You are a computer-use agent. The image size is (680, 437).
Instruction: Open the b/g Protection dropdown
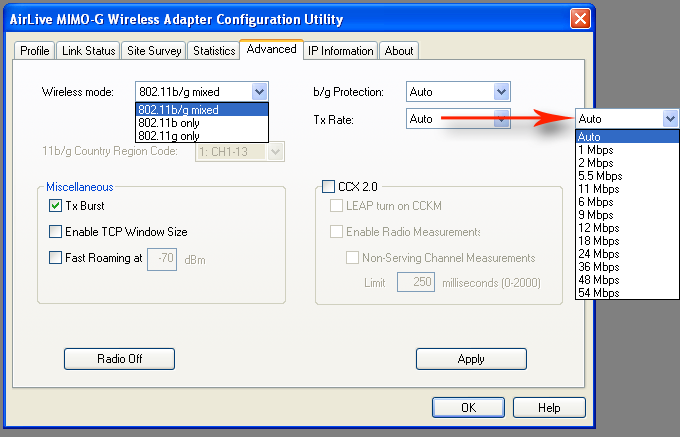click(x=458, y=92)
